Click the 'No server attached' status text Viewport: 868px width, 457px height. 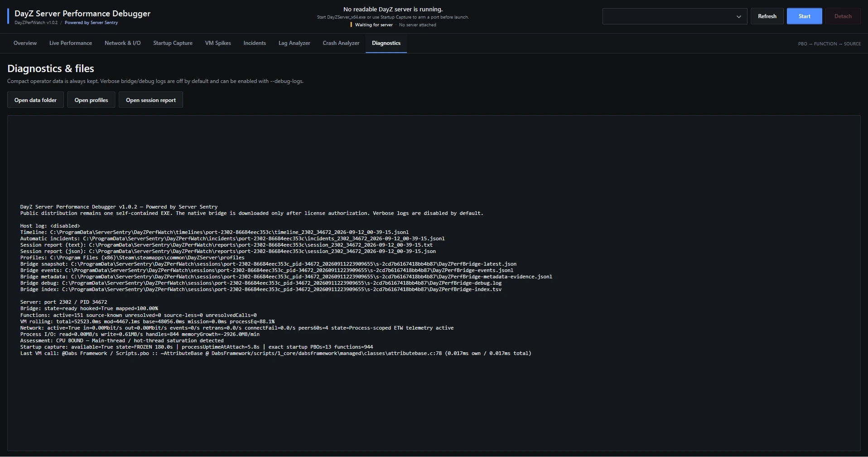[x=417, y=25]
